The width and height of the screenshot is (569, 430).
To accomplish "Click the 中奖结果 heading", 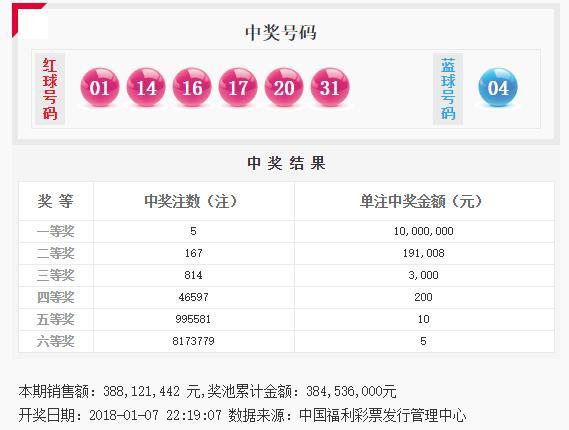I will click(286, 163).
